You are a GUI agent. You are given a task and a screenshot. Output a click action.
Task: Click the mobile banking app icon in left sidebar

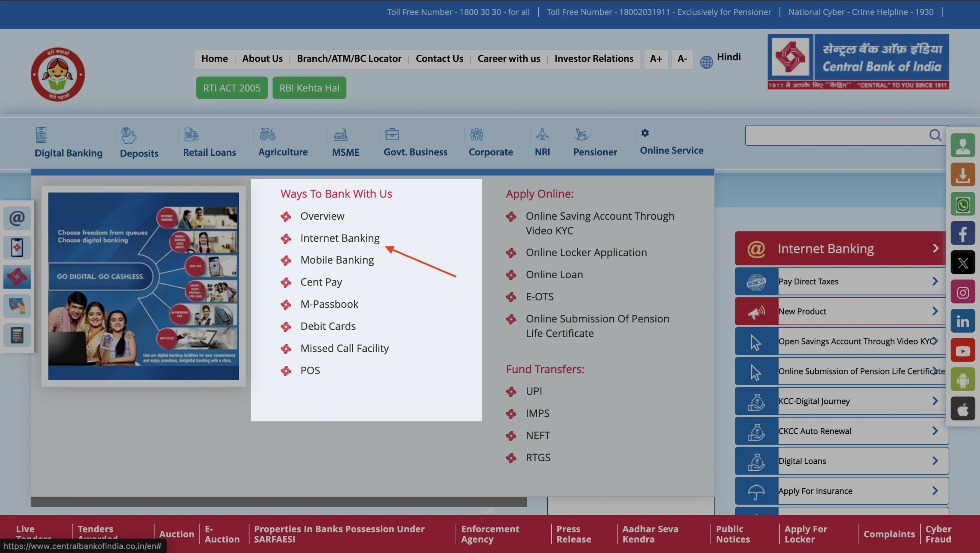[x=16, y=247]
